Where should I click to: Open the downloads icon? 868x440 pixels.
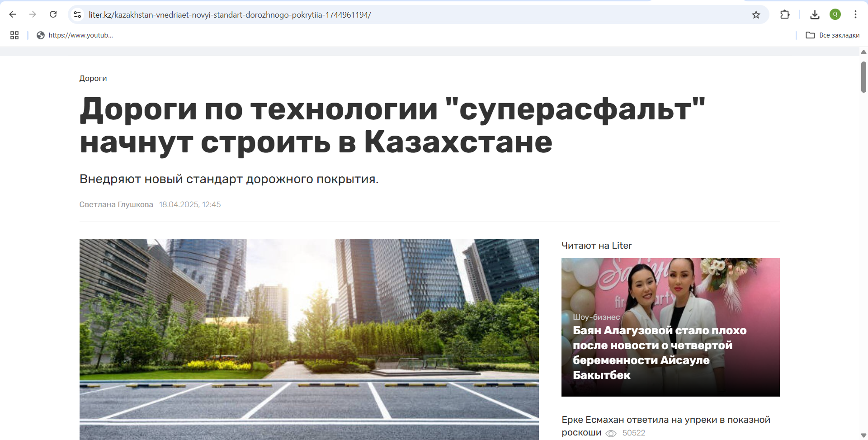point(815,14)
